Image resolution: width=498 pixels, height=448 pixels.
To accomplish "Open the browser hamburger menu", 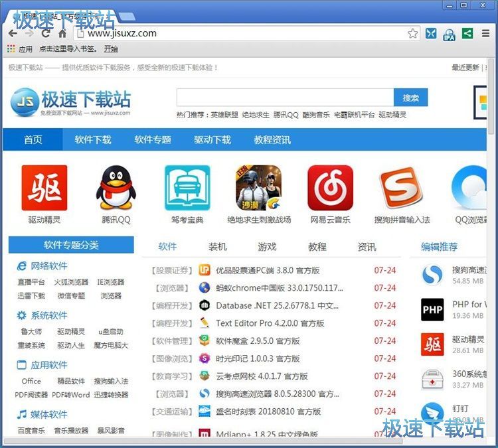I will pyautogui.click(x=486, y=33).
